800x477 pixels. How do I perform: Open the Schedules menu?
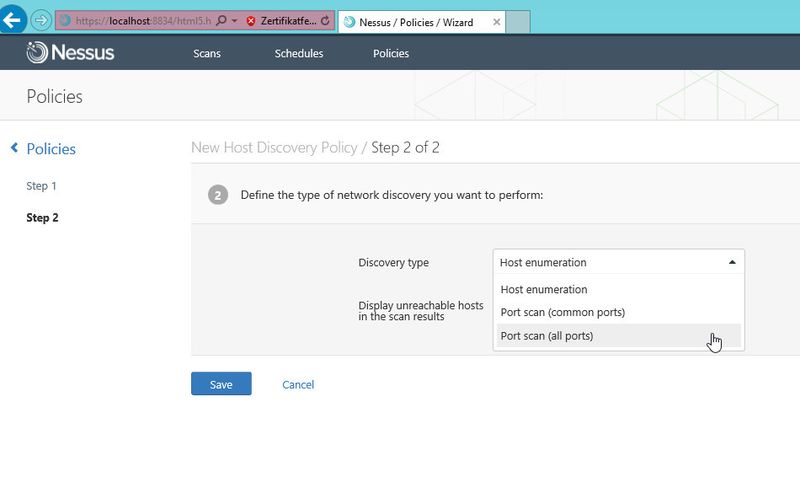click(298, 54)
